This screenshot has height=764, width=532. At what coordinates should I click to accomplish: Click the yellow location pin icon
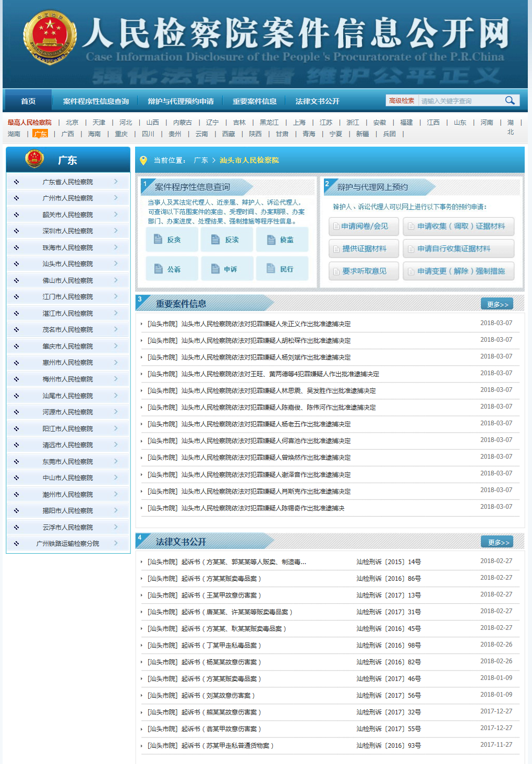click(x=143, y=161)
